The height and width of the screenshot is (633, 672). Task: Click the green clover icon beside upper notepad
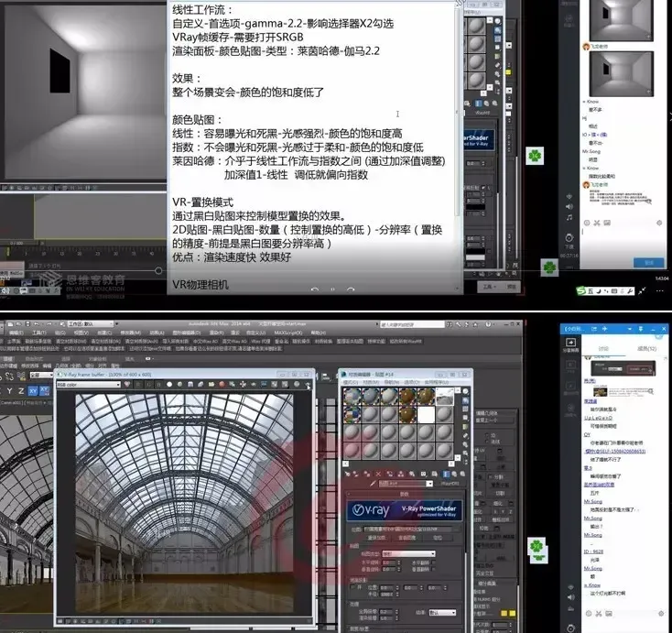(x=535, y=155)
